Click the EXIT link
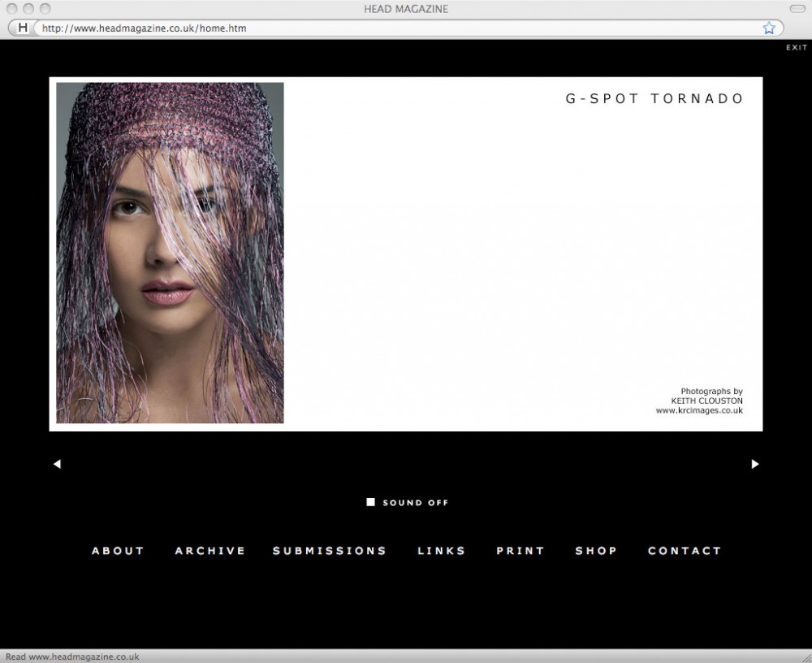This screenshot has width=812, height=663. pyautogui.click(x=797, y=47)
